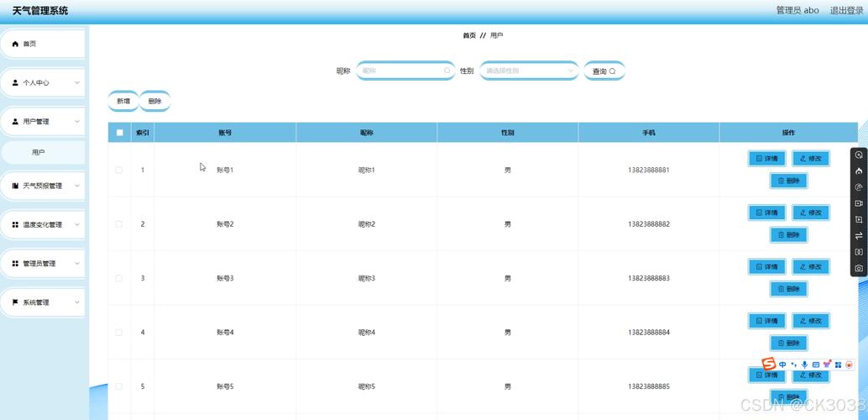This screenshot has width=868, height=420.
Task: Click the swap arrows icon in right toolbar
Action: click(859, 236)
